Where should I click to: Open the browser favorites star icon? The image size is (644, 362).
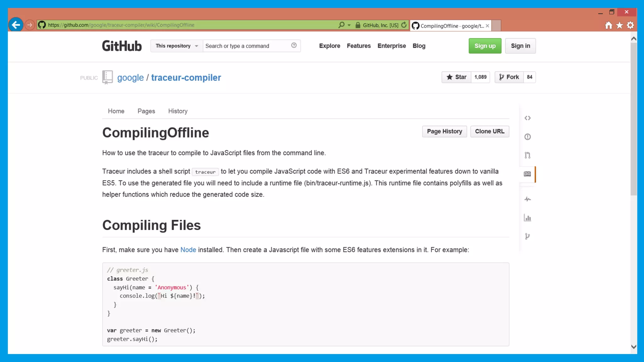click(619, 25)
